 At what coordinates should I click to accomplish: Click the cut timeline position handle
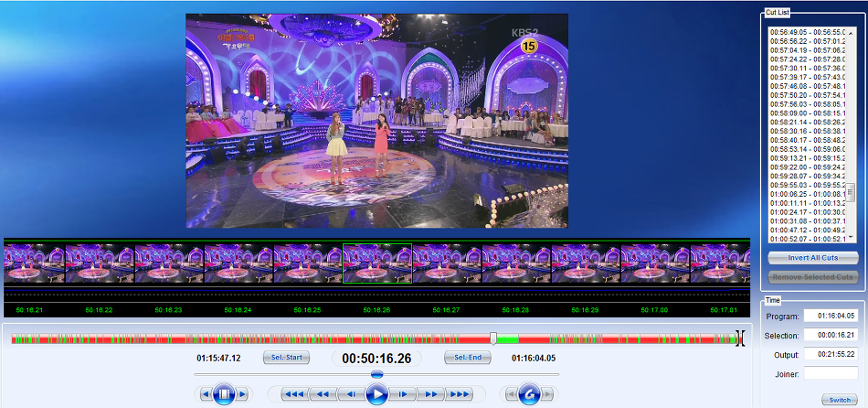click(493, 338)
